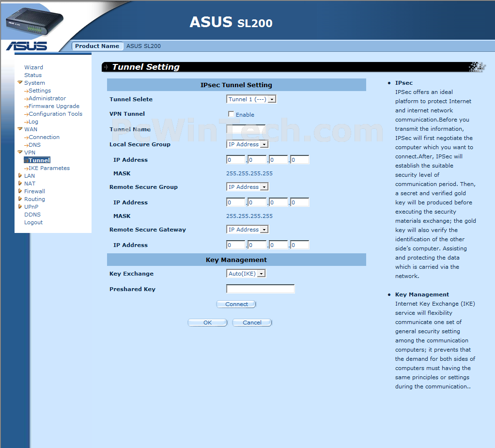
Task: Click the router device image
Action: point(35,21)
